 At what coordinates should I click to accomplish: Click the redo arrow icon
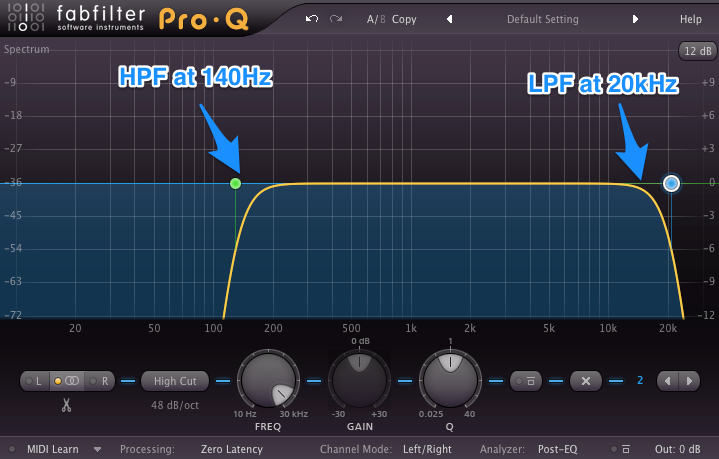tap(336, 19)
